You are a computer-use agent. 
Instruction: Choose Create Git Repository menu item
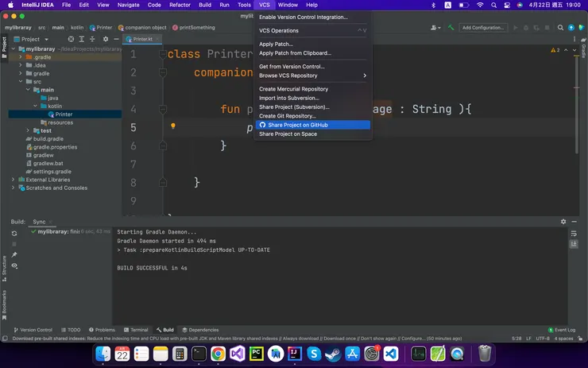(x=287, y=116)
